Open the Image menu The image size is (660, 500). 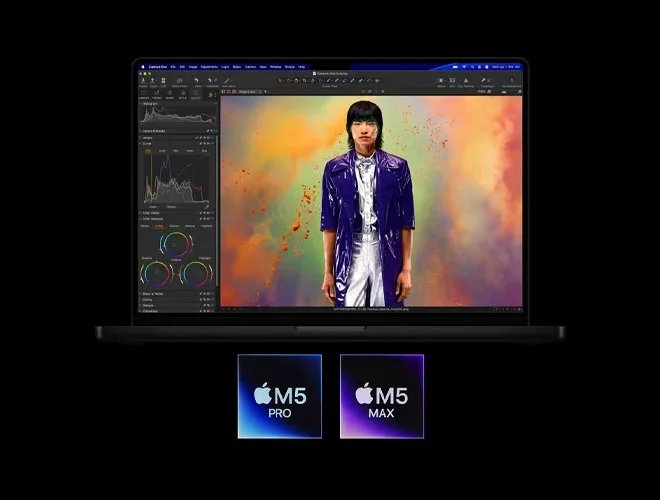pos(193,67)
